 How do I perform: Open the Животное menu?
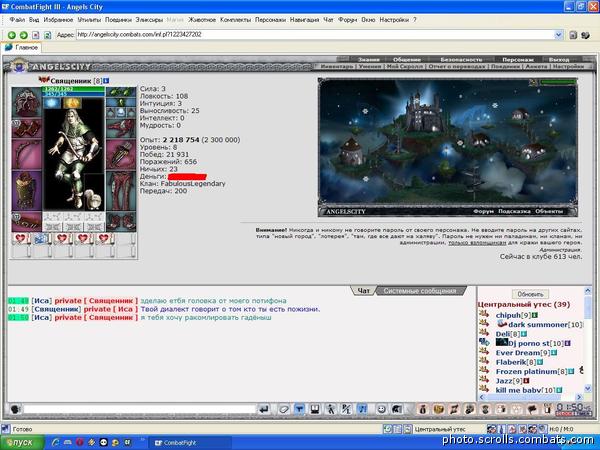(x=202, y=20)
